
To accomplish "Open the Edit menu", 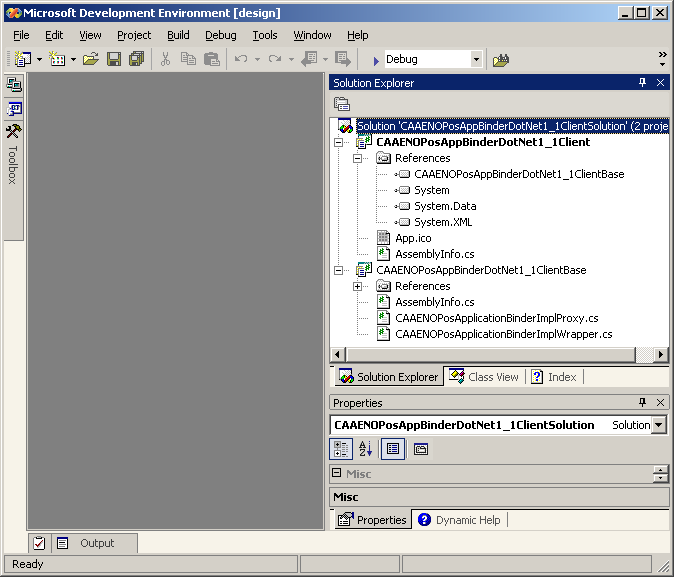I will [54, 35].
